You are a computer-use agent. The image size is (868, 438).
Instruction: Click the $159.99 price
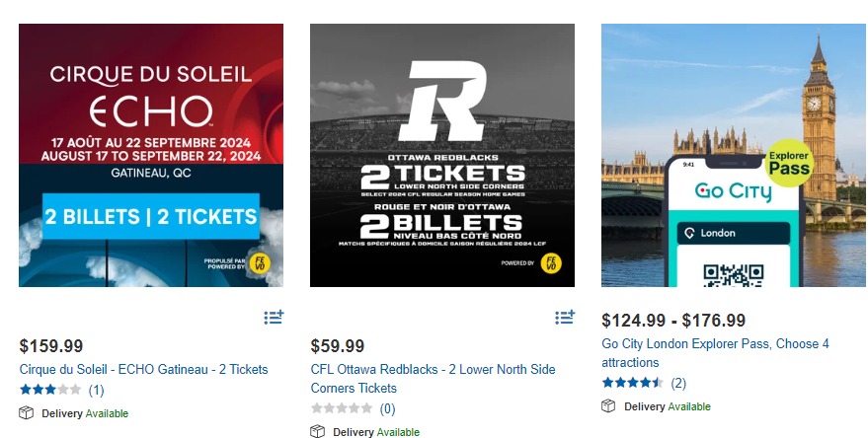click(51, 346)
